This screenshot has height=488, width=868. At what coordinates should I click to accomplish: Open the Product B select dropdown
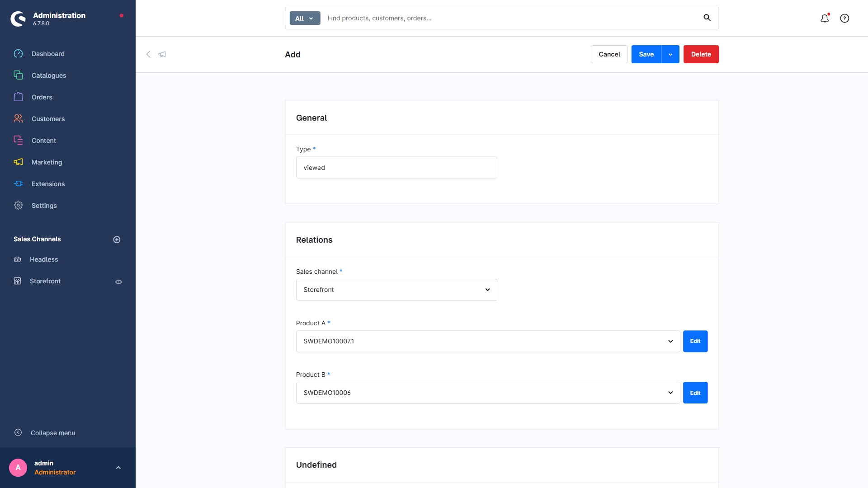[487, 393]
